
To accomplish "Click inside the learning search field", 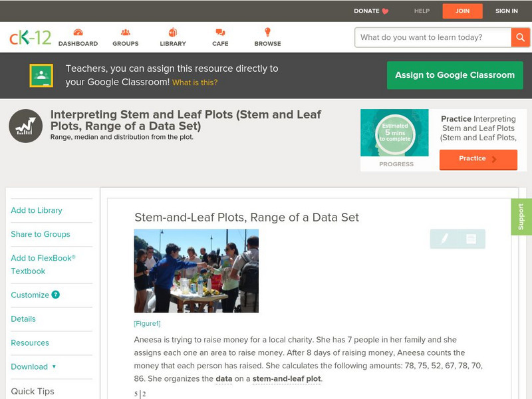I will [x=432, y=37].
